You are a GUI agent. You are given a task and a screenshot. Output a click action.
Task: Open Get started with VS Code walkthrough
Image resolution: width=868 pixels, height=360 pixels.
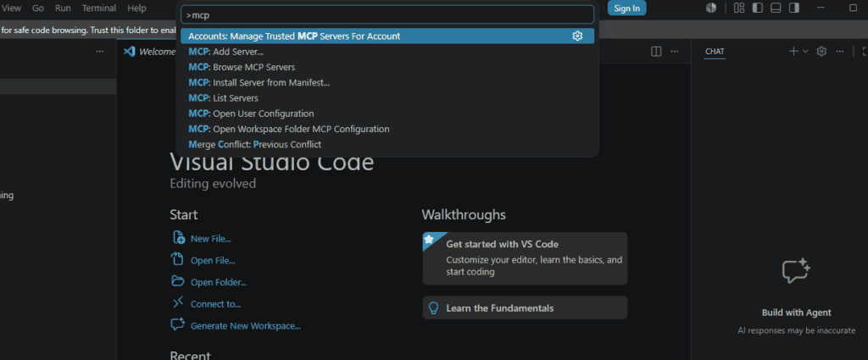pyautogui.click(x=525, y=258)
